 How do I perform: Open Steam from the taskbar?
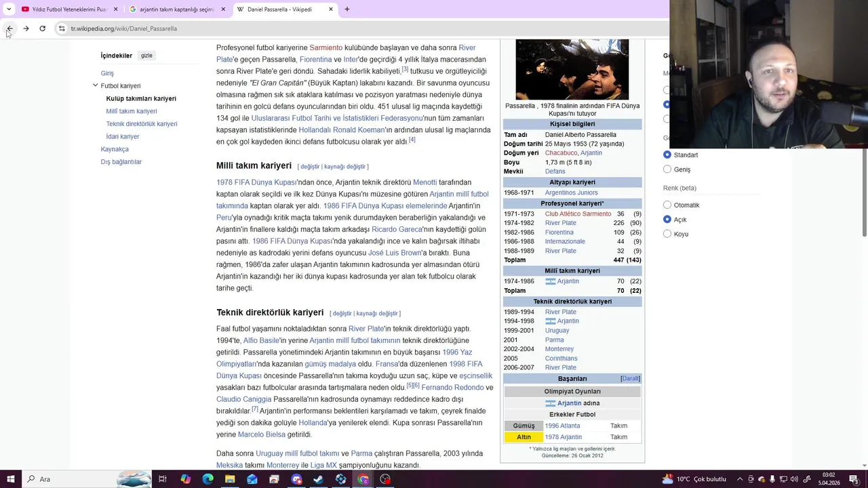[319, 479]
